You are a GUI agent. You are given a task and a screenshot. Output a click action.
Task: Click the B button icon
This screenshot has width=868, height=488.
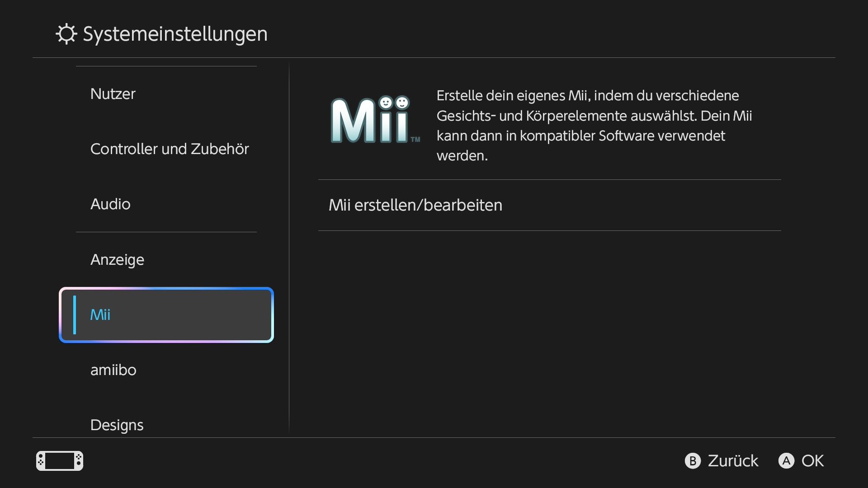click(693, 461)
